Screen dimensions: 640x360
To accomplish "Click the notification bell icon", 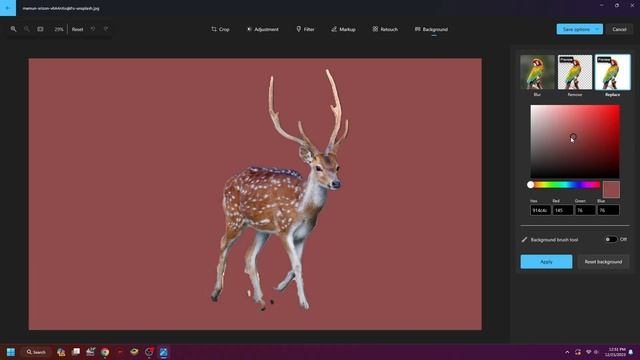I will (631, 352).
